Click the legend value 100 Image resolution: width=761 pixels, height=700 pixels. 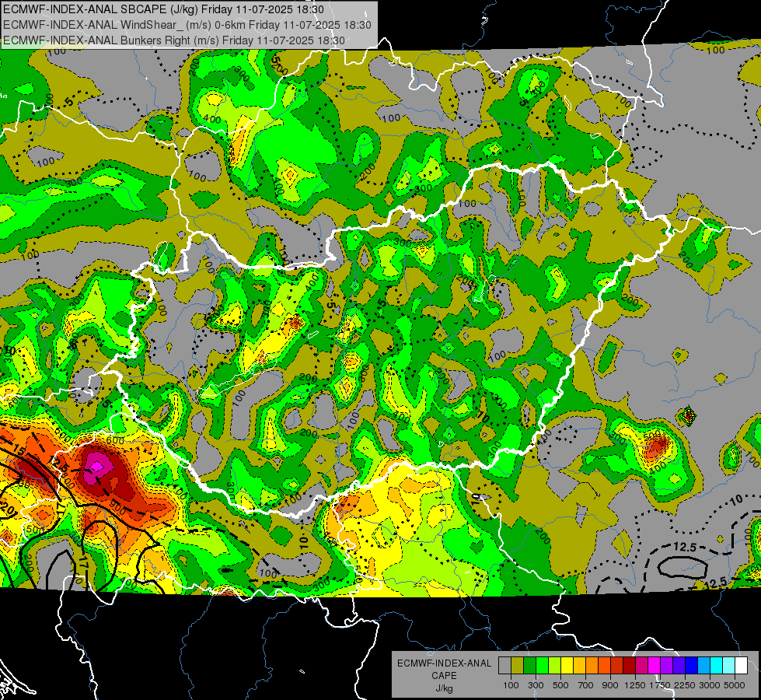pyautogui.click(x=511, y=685)
